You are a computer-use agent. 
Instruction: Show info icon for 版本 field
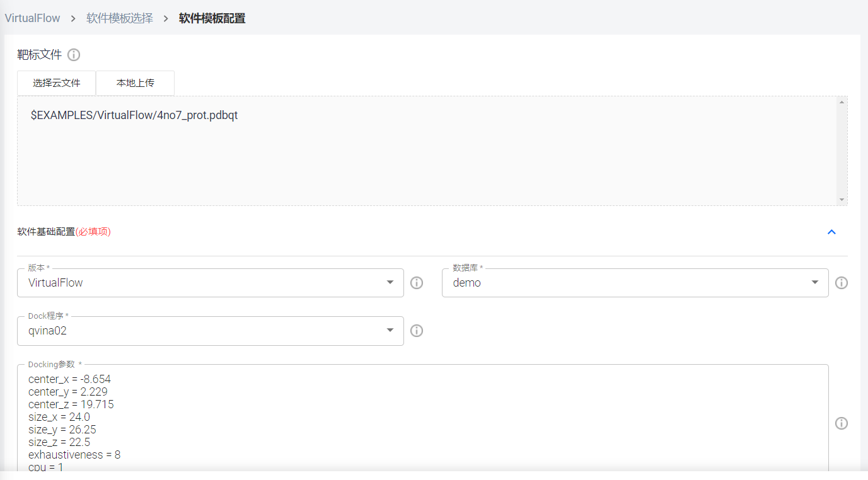417,283
